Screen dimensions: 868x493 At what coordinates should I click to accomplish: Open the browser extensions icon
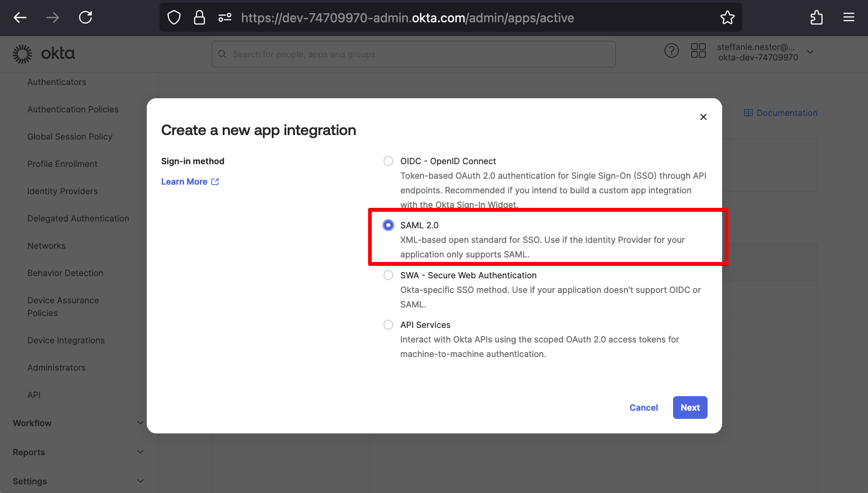(817, 18)
